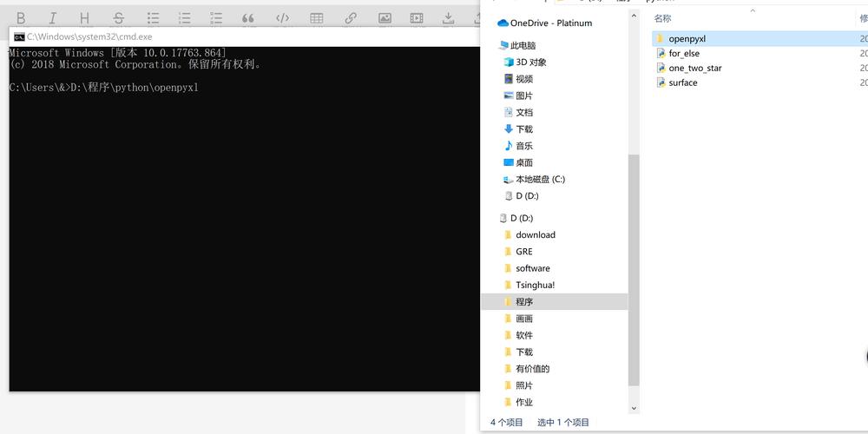Click the download/import icon in the editor toolbar
The height and width of the screenshot is (434, 868).
[449, 18]
